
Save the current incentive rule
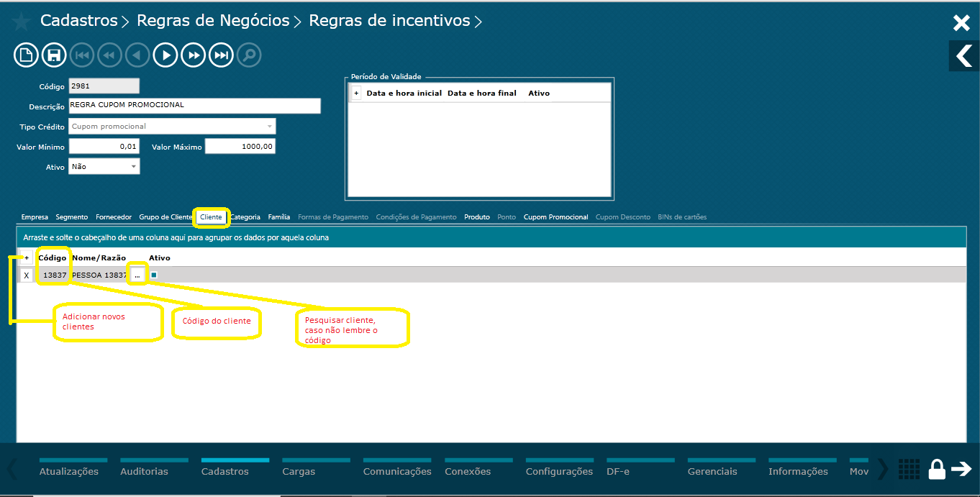click(54, 55)
